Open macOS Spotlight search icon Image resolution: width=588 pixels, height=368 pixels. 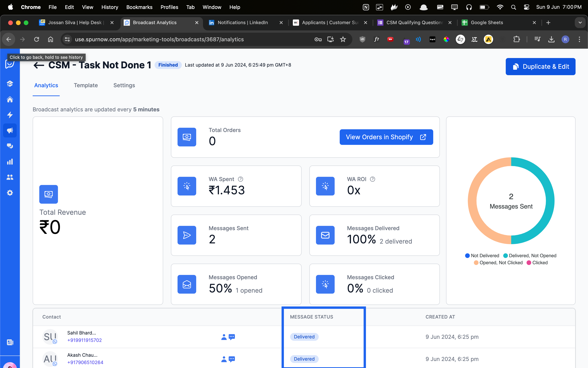point(513,7)
